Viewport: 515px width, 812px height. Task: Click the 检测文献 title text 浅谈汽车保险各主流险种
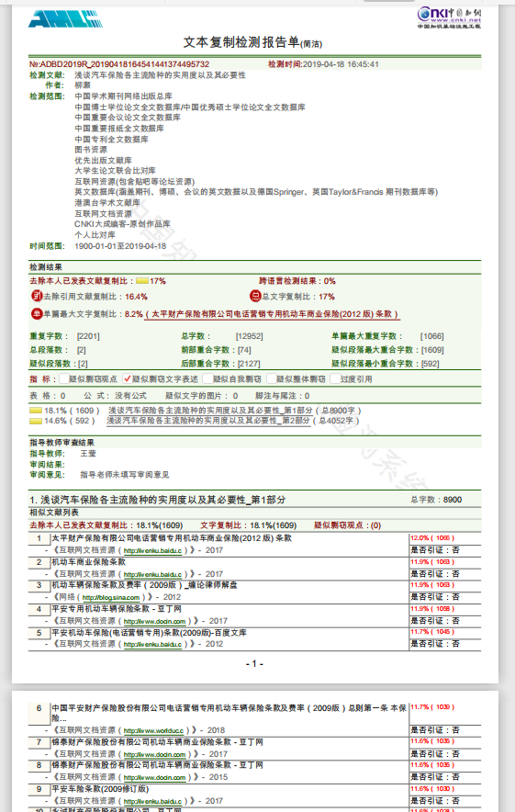pyautogui.click(x=160, y=75)
